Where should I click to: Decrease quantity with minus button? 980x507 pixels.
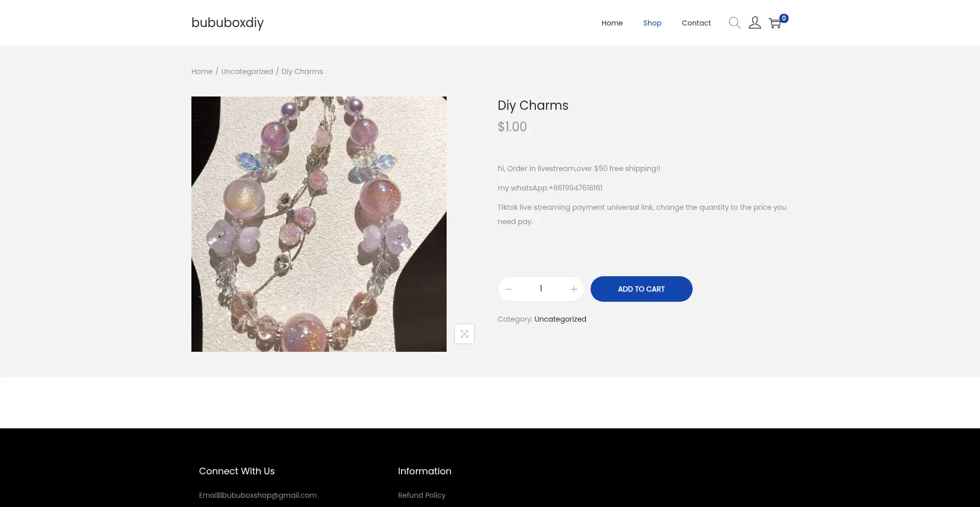[x=508, y=289]
